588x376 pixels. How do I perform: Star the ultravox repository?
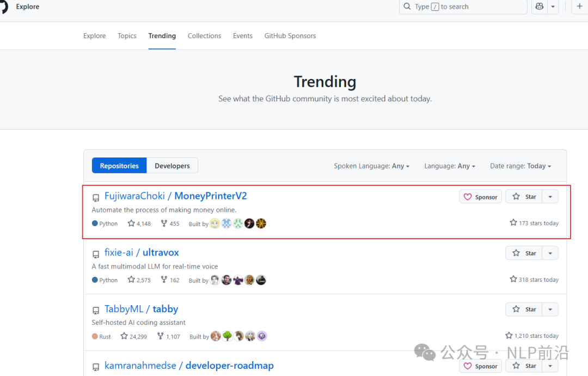(x=524, y=253)
